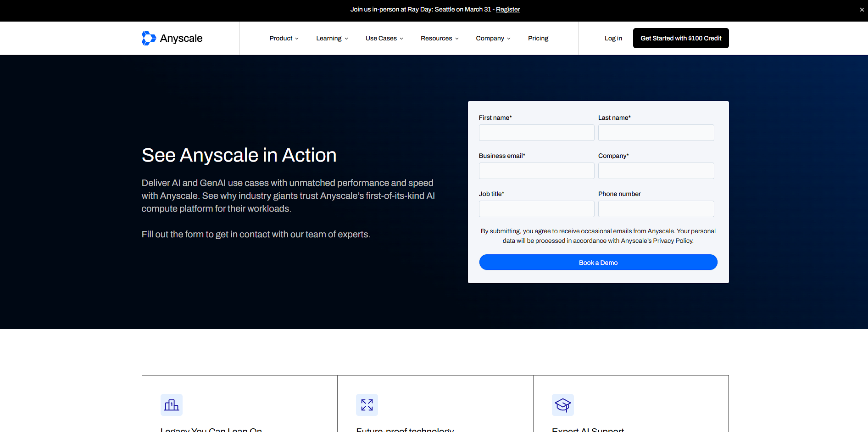Click the privacy policy disclaimer text
The image size is (868, 432).
click(x=598, y=236)
